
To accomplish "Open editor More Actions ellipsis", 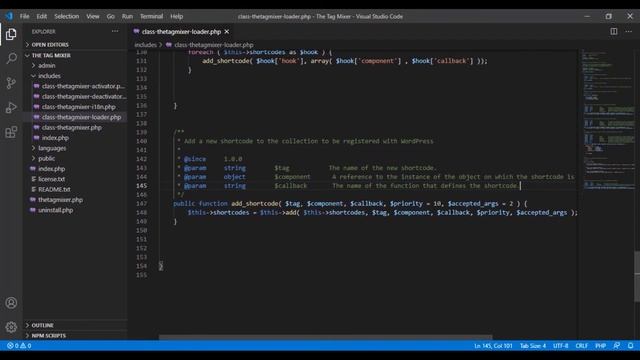I will (x=629, y=31).
